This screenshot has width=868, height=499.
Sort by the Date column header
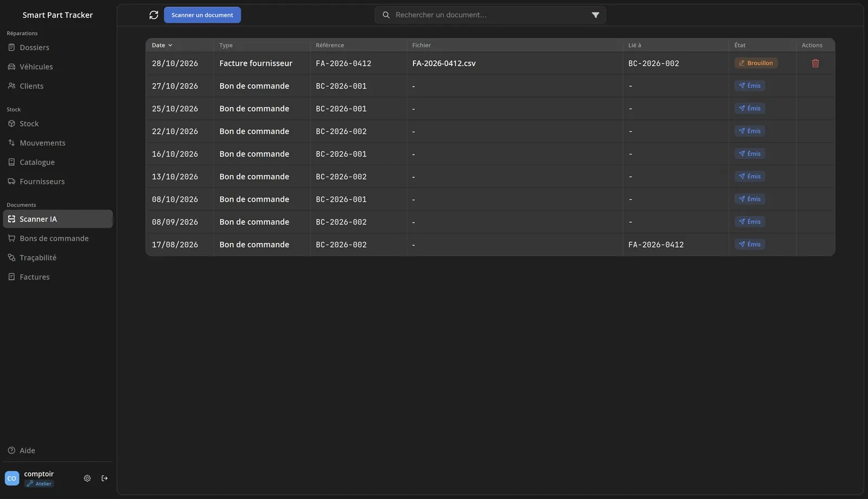(x=162, y=46)
